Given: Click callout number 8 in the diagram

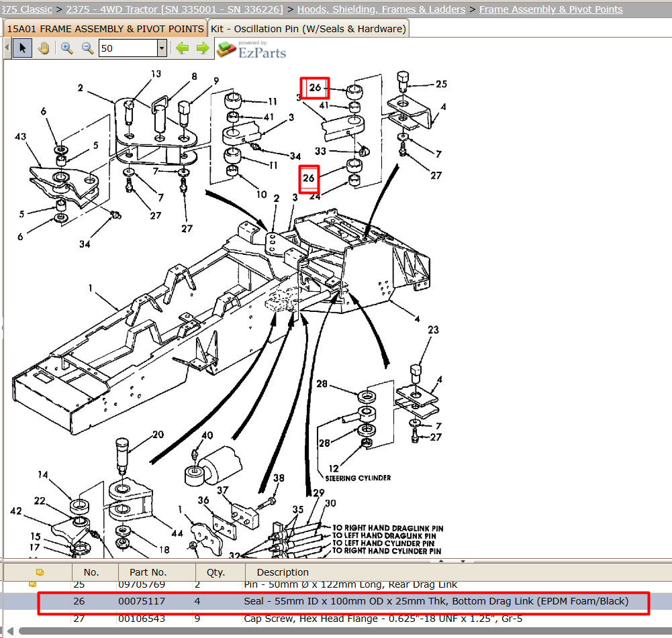Looking at the screenshot, I should 194,76.
